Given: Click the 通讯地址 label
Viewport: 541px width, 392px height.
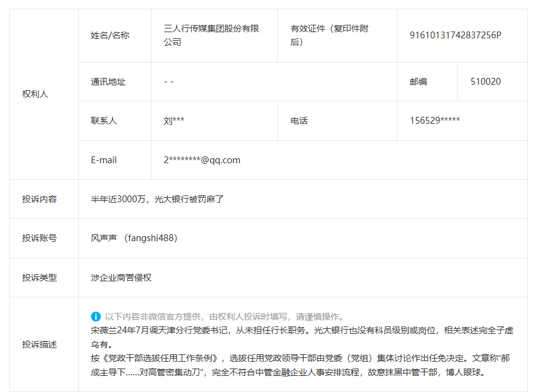Looking at the screenshot, I should tap(108, 82).
